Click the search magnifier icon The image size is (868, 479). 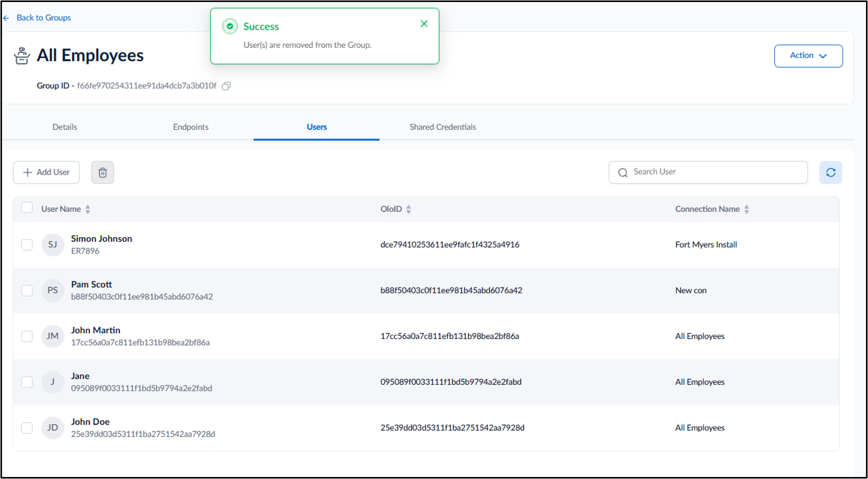[622, 173]
